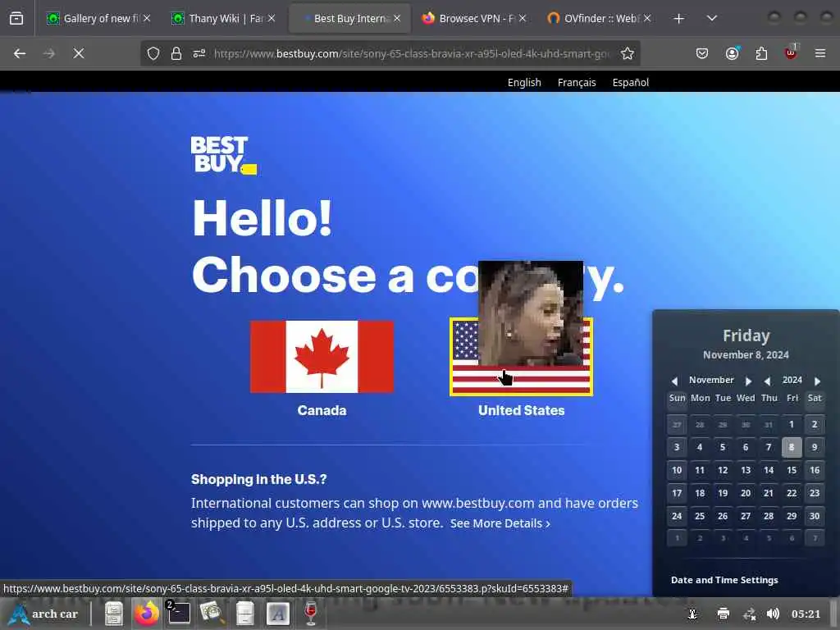Select November 1 in calendar
Viewport: 840px width, 630px height.
click(x=792, y=424)
